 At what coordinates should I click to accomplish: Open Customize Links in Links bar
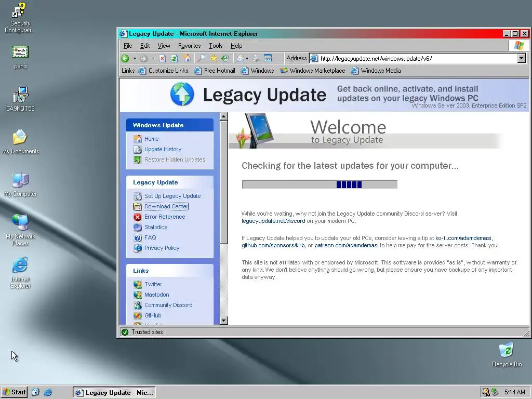click(x=164, y=71)
